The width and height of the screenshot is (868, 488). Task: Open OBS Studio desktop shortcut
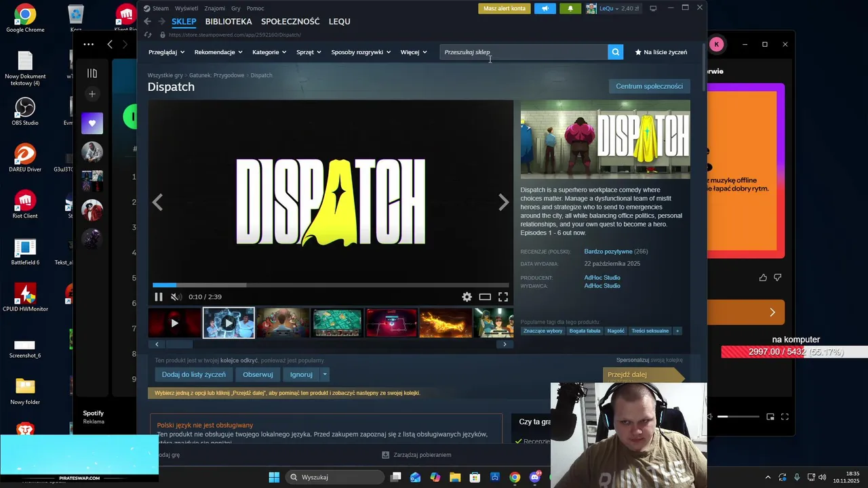tap(25, 111)
